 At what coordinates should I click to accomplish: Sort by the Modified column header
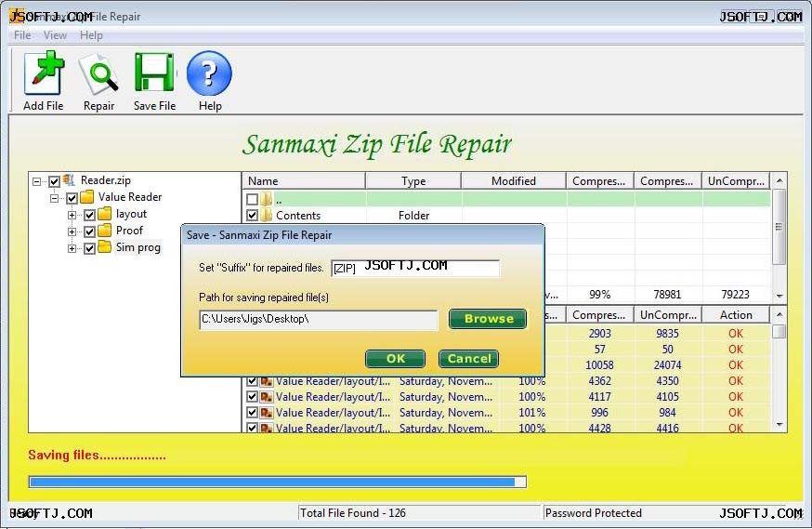click(x=513, y=180)
